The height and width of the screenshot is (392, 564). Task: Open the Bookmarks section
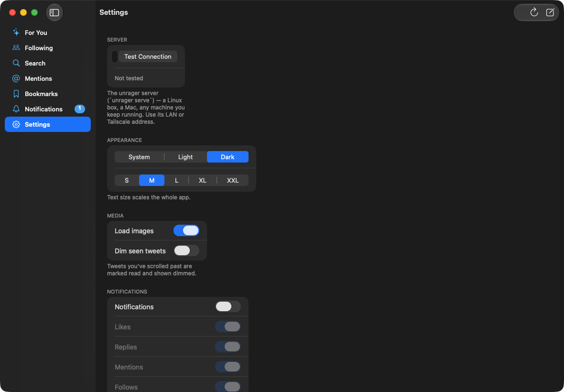pos(48,94)
